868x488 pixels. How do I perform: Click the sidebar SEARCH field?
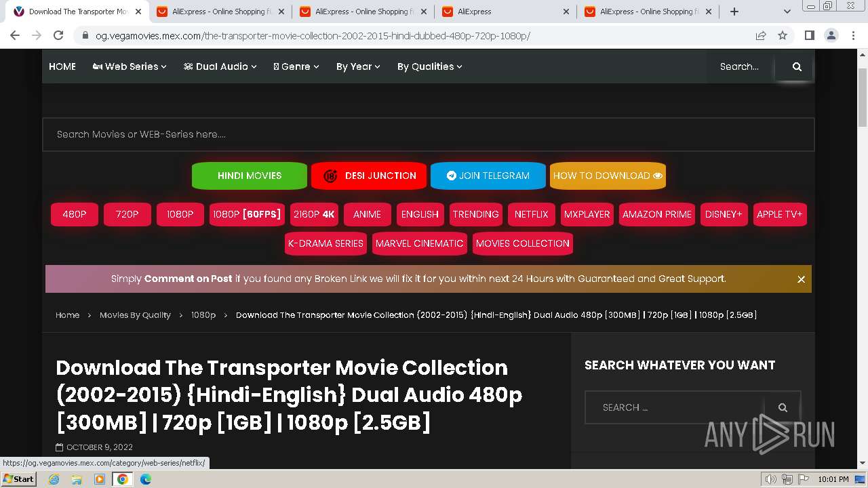click(675, 407)
